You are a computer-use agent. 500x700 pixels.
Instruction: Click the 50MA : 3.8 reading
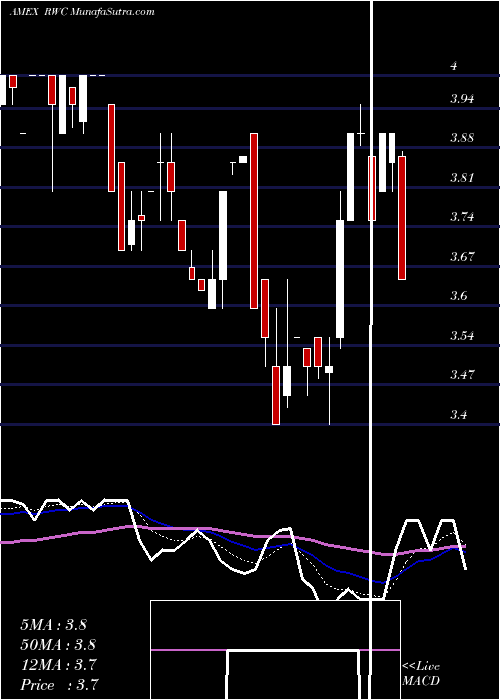(58, 645)
